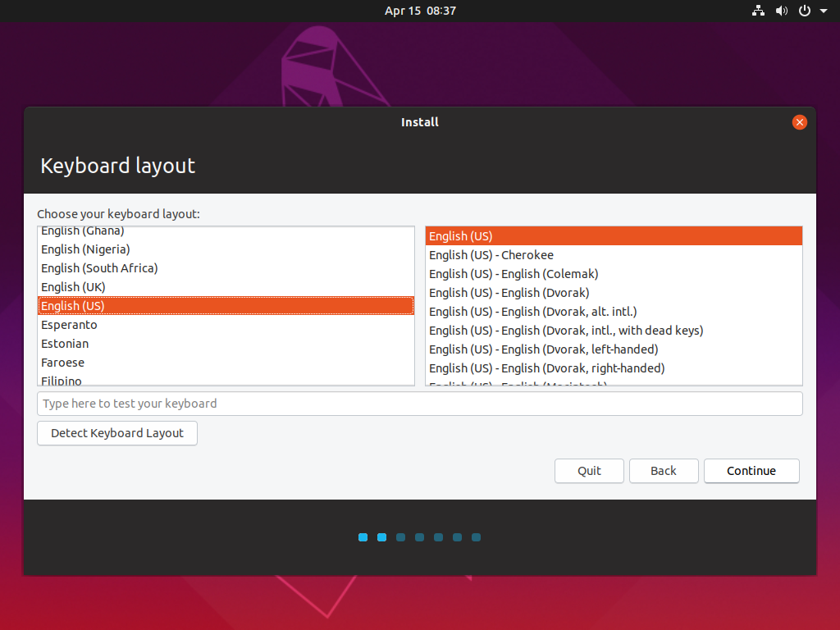Choose English (US) - English (Dvorak) variant

coord(614,293)
